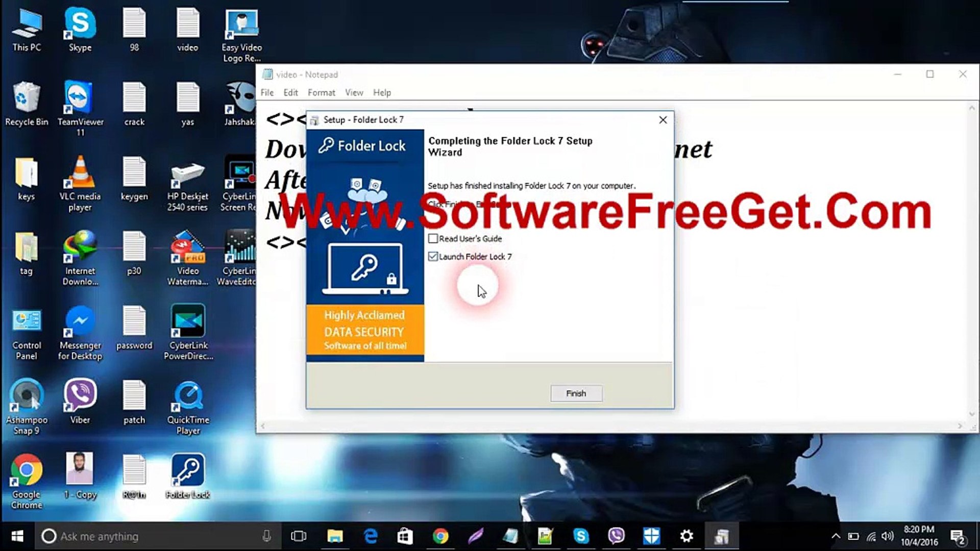The image size is (980, 551).
Task: Open the Notepad File menu
Action: (x=267, y=92)
